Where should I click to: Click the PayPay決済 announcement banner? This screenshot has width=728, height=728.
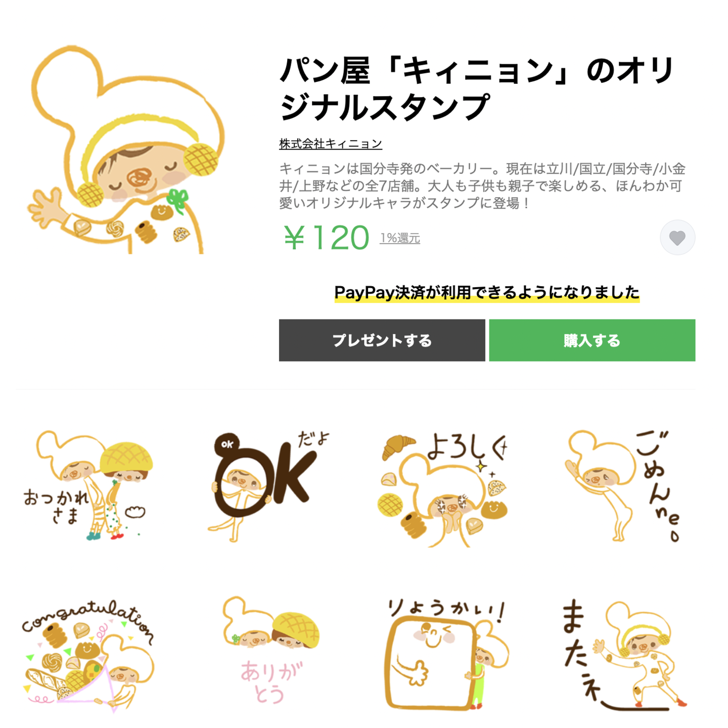[487, 293]
